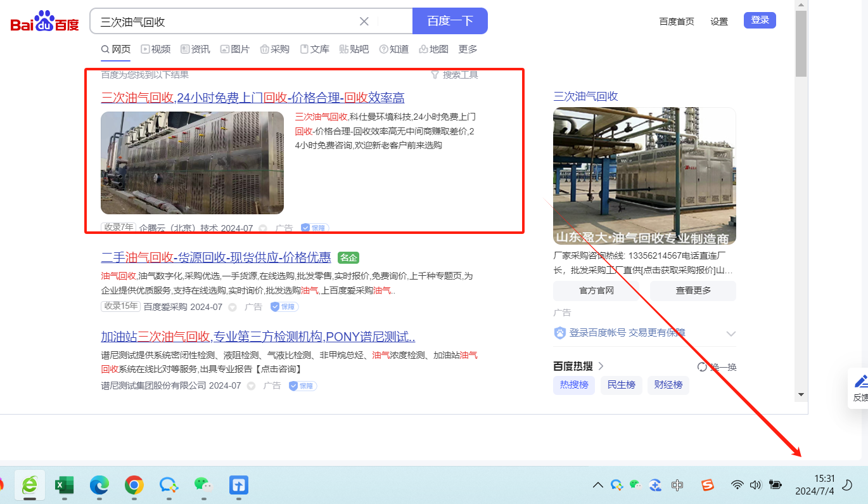Click the 百度一下 search button
The image size is (868, 504).
(450, 21)
